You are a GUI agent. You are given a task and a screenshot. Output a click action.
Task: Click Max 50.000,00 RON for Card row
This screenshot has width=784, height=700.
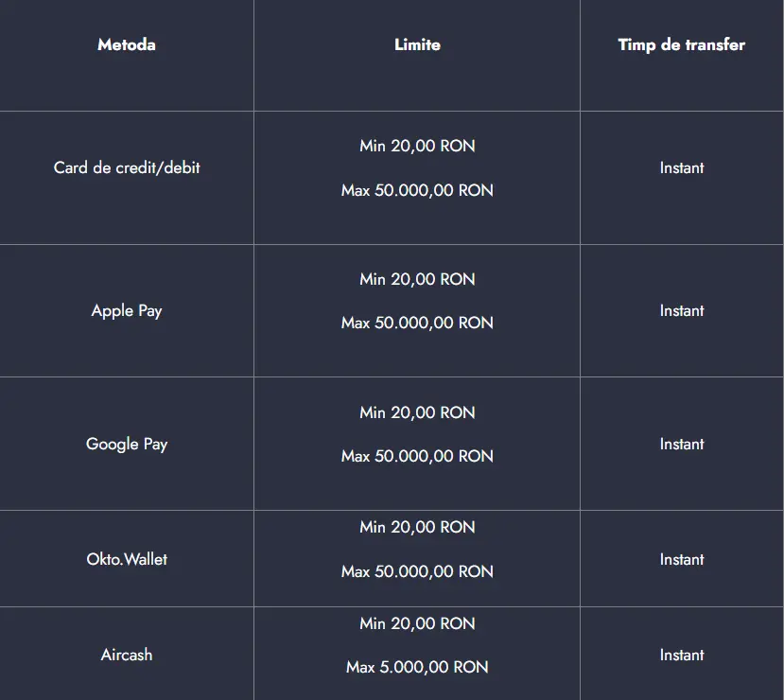coord(417,190)
